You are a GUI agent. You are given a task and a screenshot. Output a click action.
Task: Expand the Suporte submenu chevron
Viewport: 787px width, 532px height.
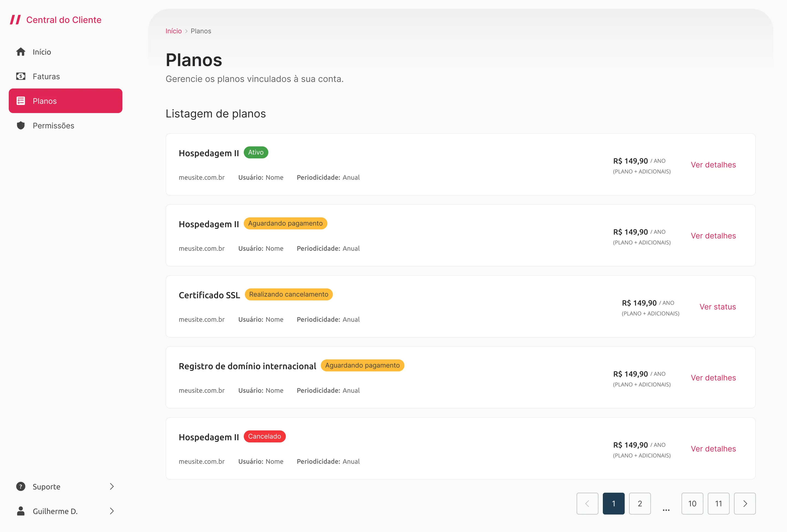point(112,486)
